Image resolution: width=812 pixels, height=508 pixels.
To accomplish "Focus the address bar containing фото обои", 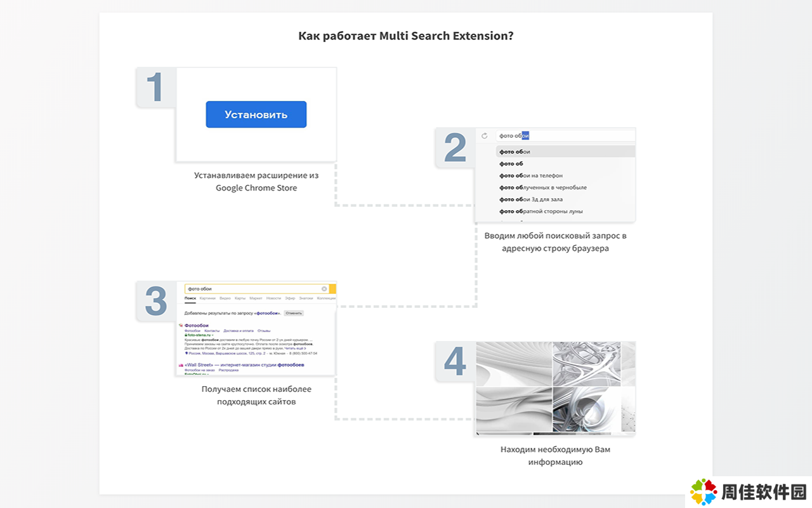I will (565, 135).
